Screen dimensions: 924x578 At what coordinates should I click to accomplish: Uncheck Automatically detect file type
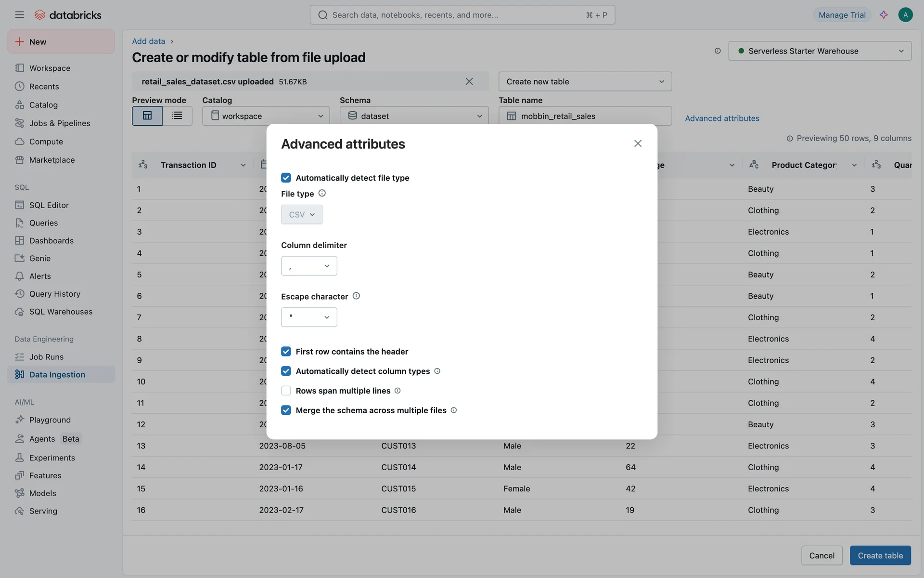[286, 178]
